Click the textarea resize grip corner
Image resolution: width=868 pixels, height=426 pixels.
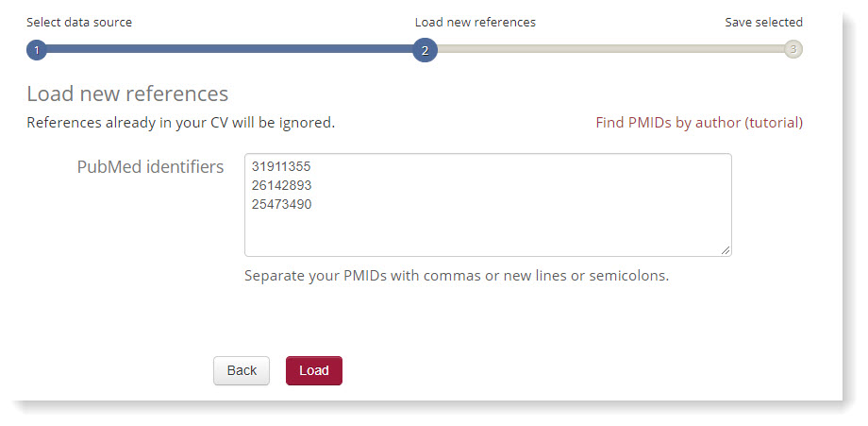[x=726, y=250]
